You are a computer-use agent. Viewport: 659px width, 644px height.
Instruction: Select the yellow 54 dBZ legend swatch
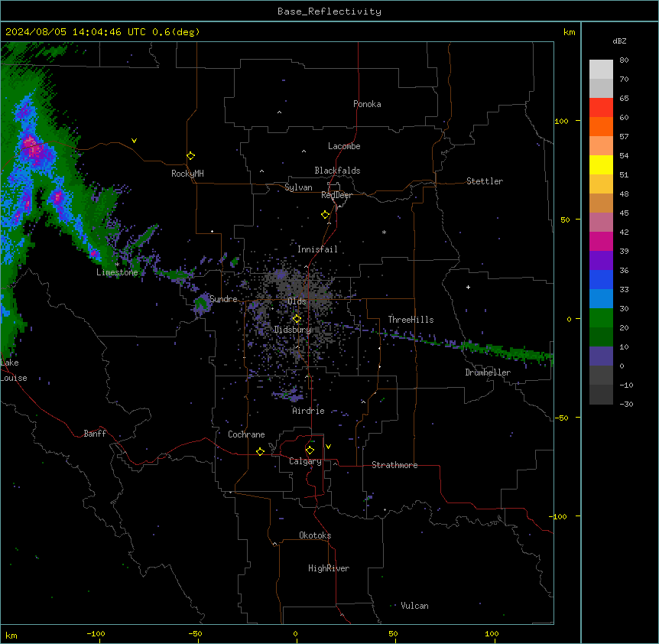(601, 164)
